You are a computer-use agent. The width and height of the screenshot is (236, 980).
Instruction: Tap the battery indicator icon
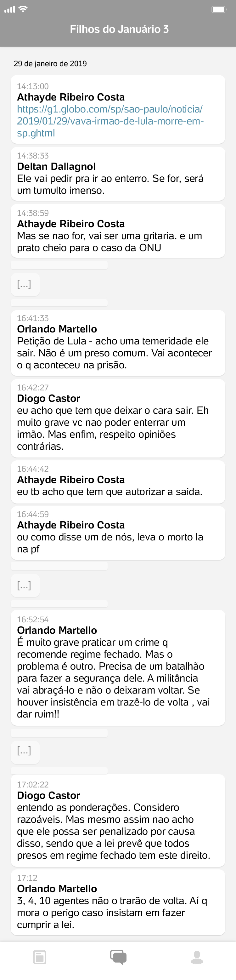[219, 9]
